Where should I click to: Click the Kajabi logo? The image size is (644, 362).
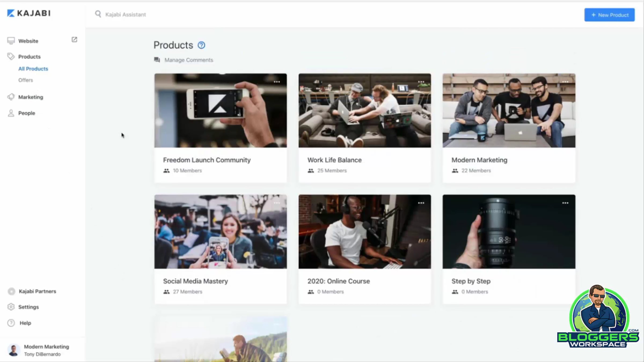click(x=29, y=13)
